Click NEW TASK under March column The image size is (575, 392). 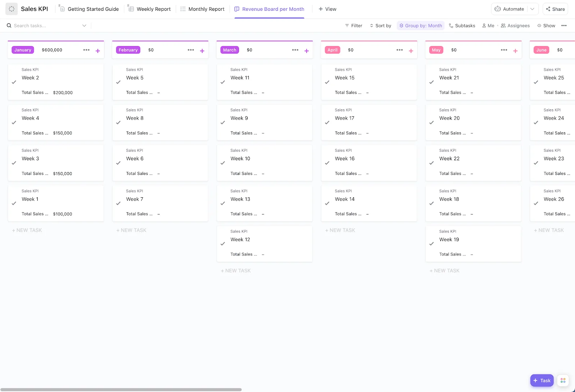[x=236, y=271]
